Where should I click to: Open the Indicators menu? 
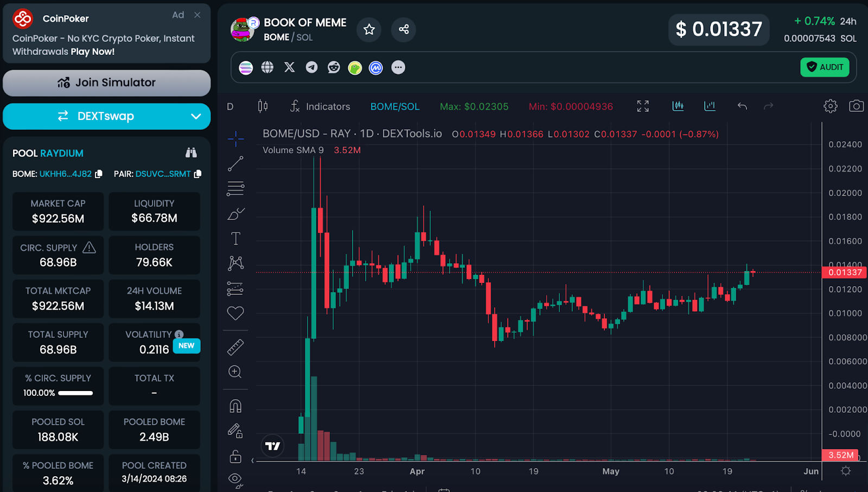coord(320,106)
